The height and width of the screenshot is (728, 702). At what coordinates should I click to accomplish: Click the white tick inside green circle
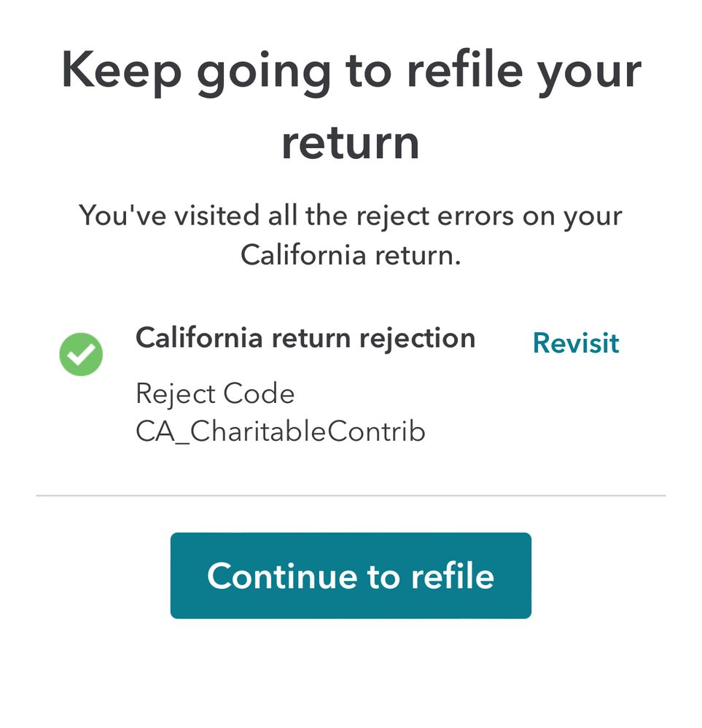coord(82,355)
